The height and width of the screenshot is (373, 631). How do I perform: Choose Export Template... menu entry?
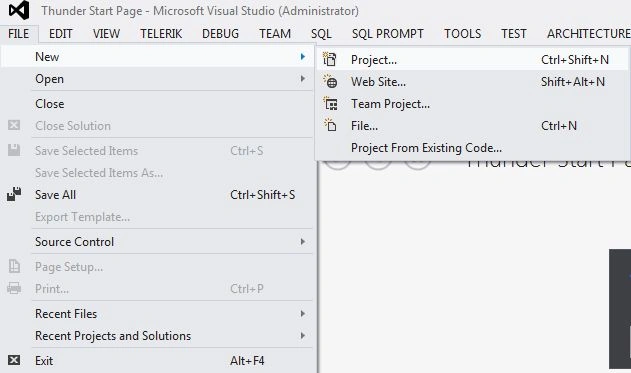157,217
